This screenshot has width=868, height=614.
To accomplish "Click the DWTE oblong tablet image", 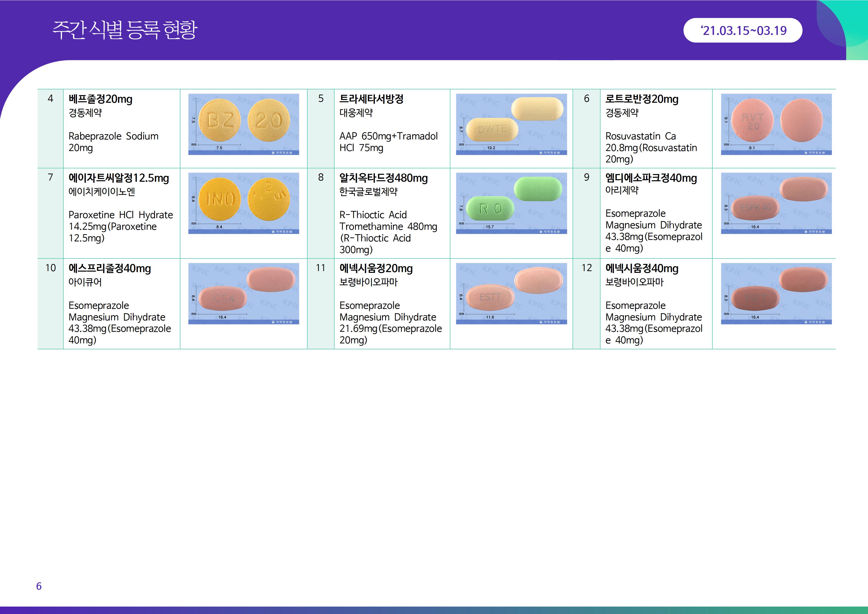I will [511, 124].
